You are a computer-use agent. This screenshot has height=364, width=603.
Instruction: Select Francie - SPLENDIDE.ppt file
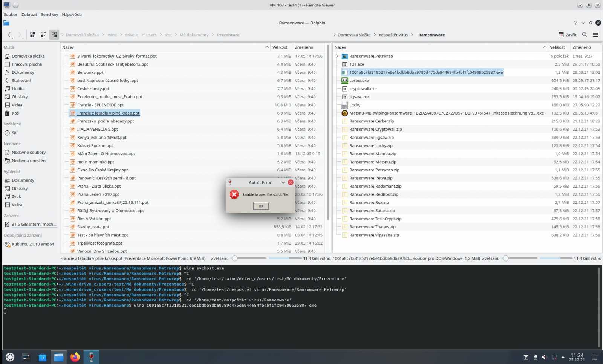coord(100,105)
